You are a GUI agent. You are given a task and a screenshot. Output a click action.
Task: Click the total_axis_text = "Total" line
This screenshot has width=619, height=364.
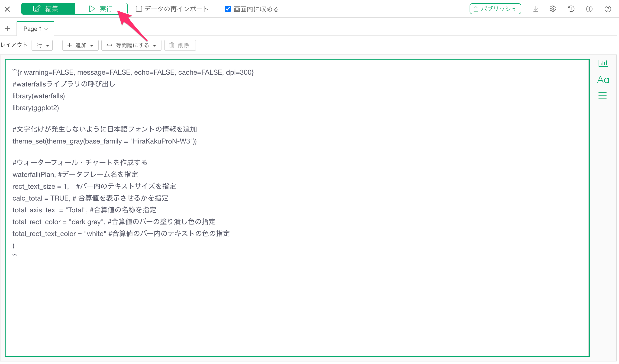[x=84, y=210]
